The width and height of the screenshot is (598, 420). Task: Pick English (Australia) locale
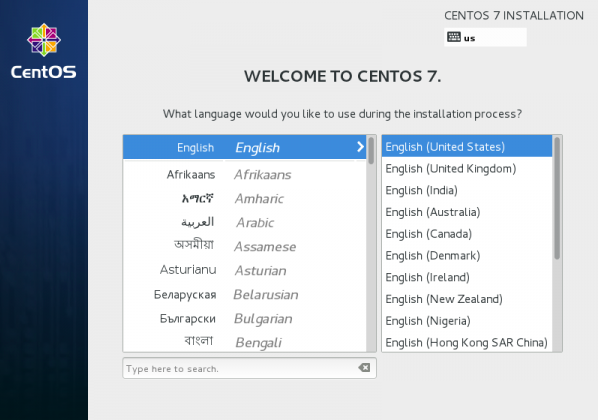(x=467, y=212)
